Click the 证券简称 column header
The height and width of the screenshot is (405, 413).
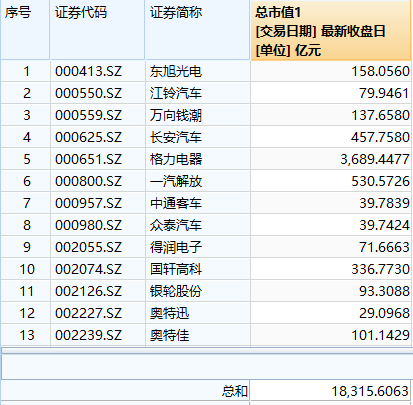pyautogui.click(x=198, y=30)
